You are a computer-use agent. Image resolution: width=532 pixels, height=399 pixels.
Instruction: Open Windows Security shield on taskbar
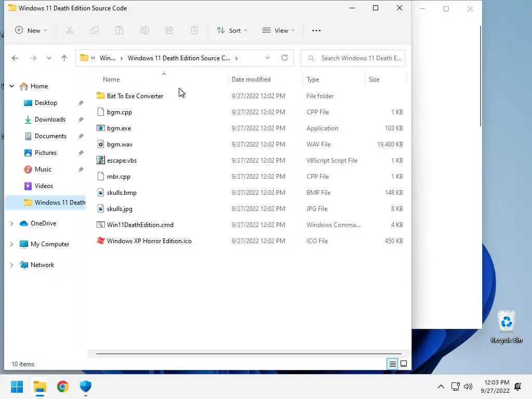pyautogui.click(x=86, y=387)
